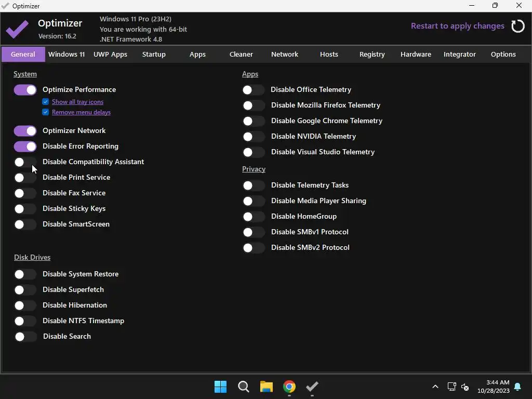532x399 pixels.
Task: Turn off Optimize Performance toggle
Action: pos(25,90)
